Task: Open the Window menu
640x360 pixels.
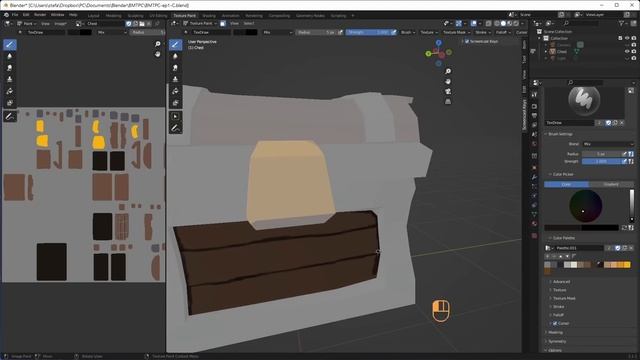Action: tap(58, 15)
